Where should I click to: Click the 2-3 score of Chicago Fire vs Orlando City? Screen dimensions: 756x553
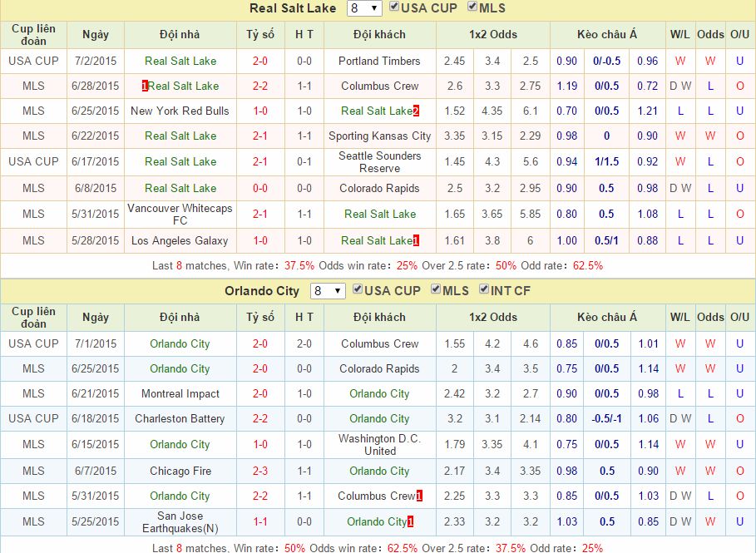[260, 471]
